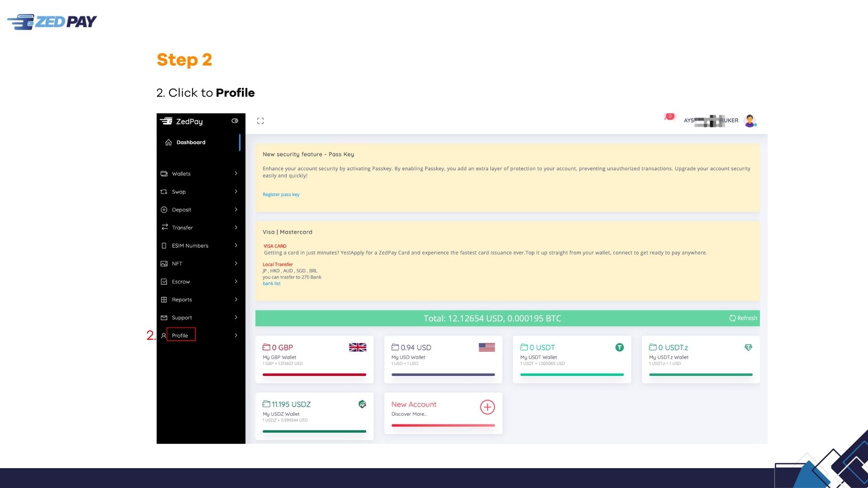Click the Deposit plus-circle icon

tap(164, 210)
